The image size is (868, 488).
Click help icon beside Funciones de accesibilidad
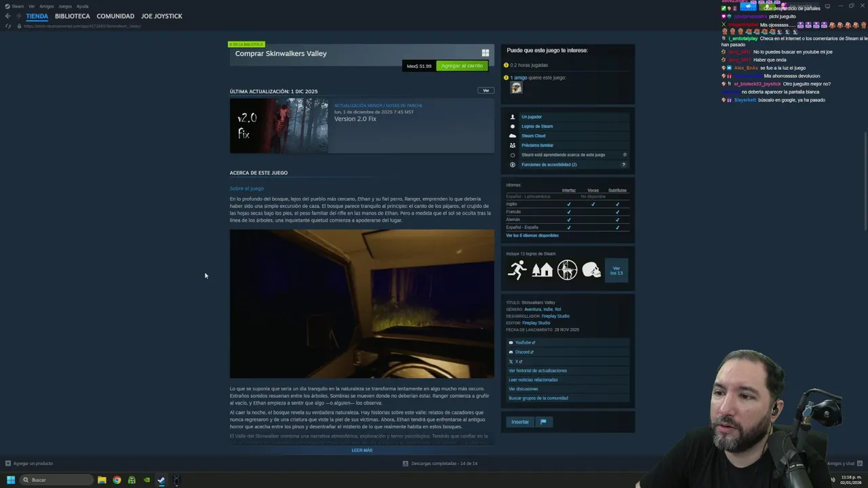click(x=624, y=164)
